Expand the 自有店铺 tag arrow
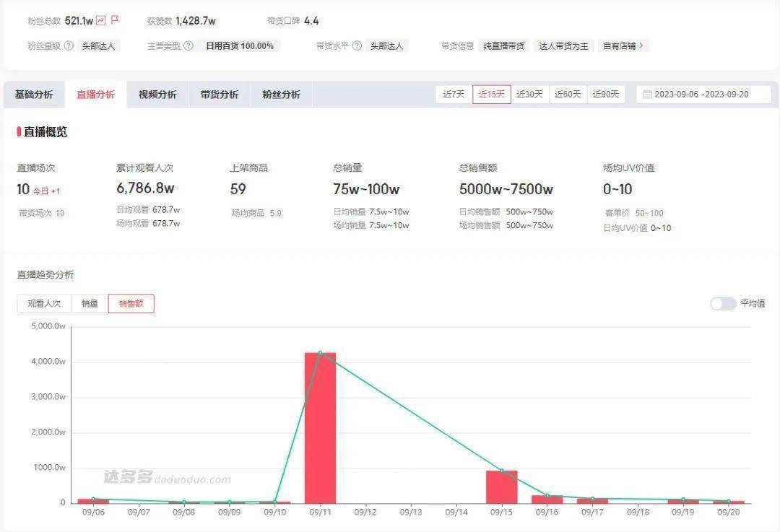This screenshot has height=532, width=780. [x=640, y=45]
